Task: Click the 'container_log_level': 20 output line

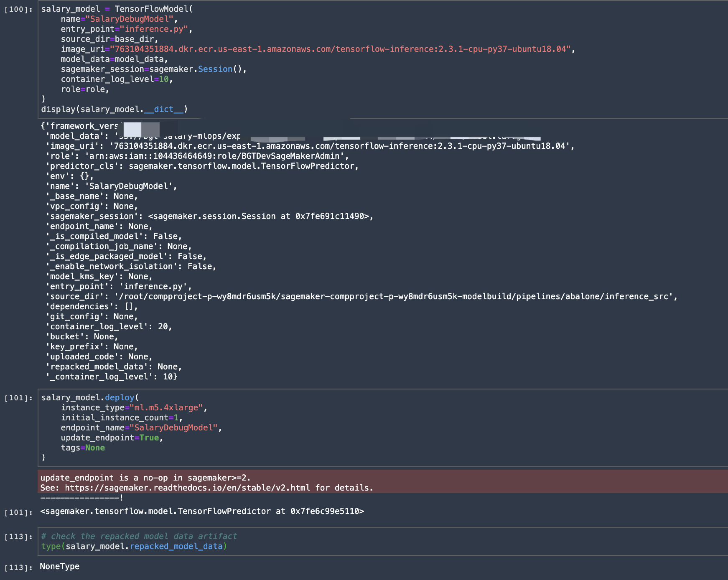Action: 109,326
